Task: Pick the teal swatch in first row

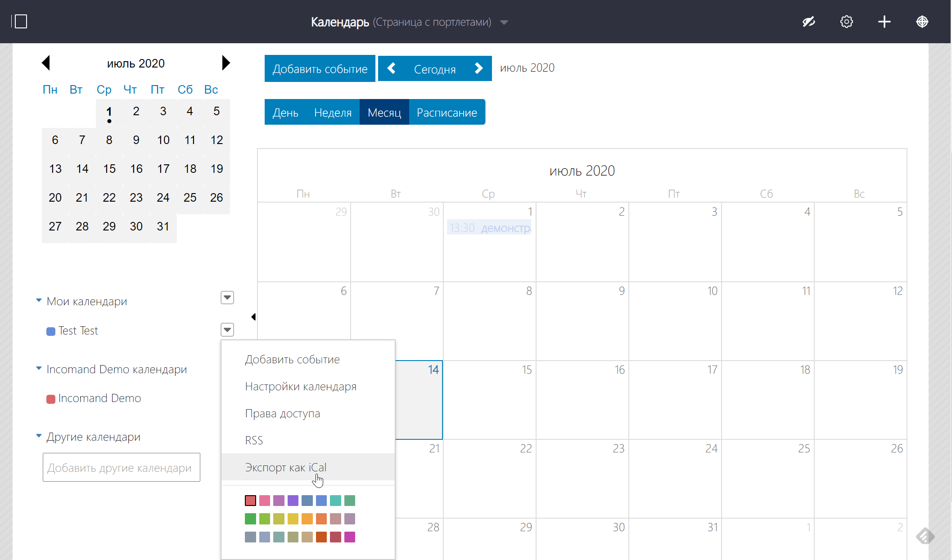Action: pos(335,501)
